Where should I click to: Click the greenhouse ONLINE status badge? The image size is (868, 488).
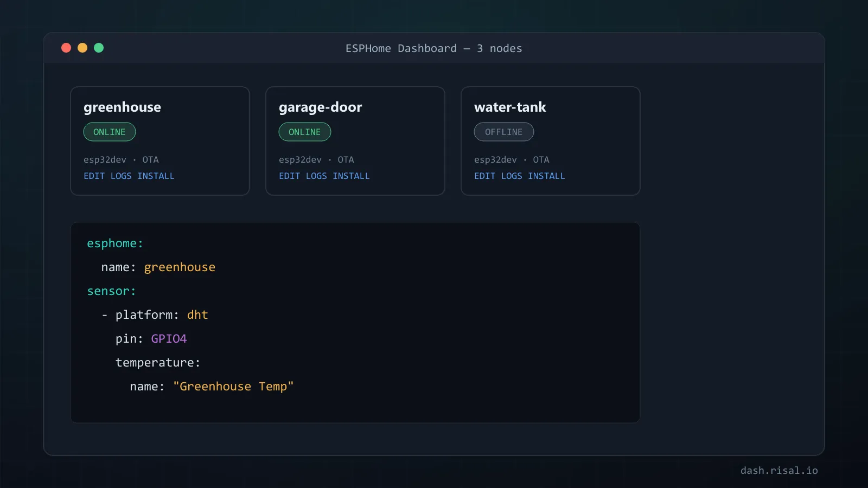(110, 132)
